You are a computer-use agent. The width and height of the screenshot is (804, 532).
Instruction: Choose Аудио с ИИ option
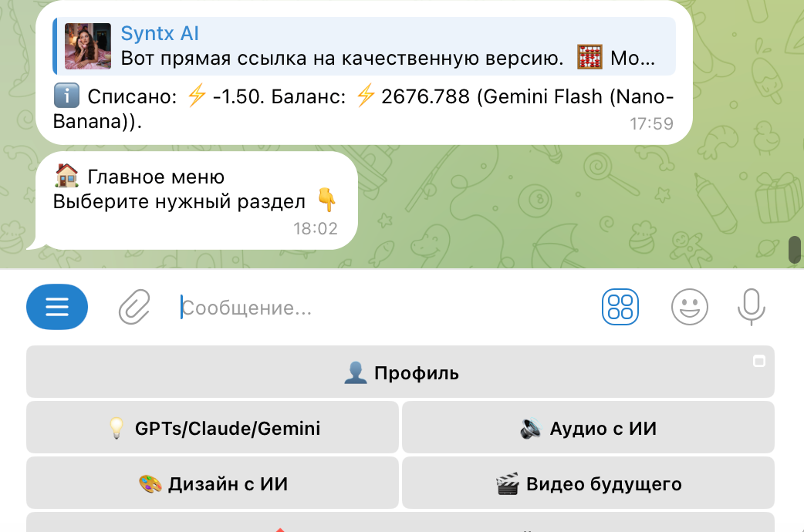588,428
